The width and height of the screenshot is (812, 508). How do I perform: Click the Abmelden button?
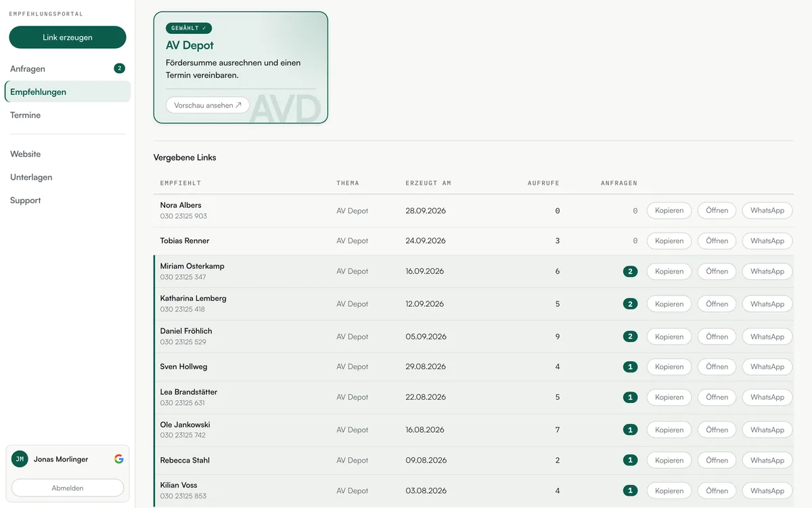68,488
